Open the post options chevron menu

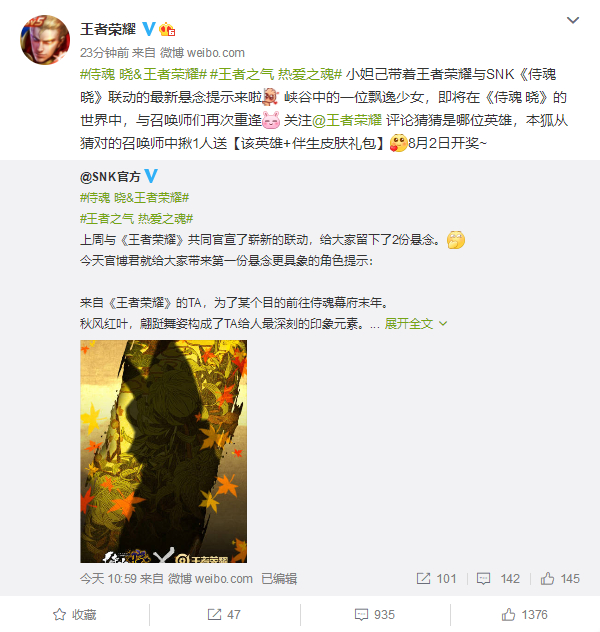573,20
